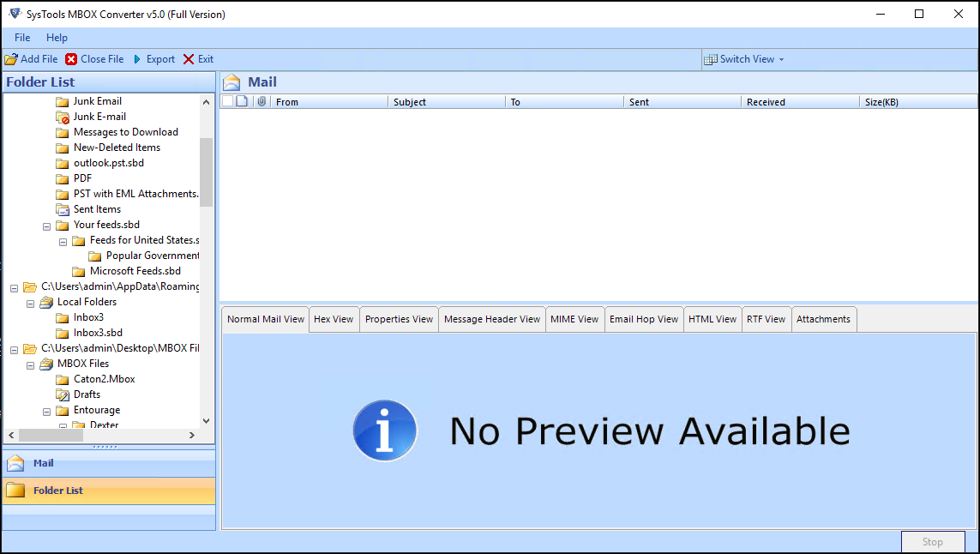Click the SysTools application logo in title bar

pyautogui.click(x=15, y=14)
